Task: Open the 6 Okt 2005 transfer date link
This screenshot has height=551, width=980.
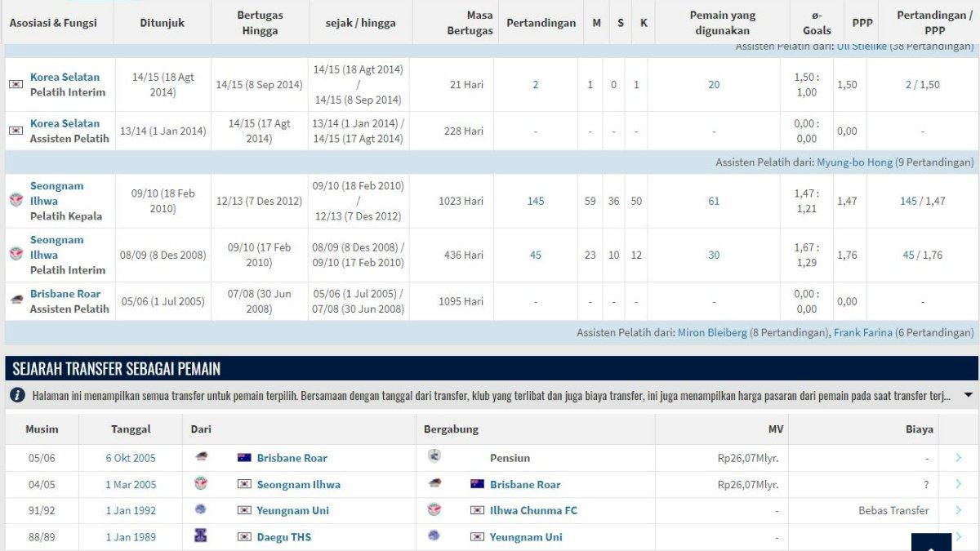Action: pos(131,458)
